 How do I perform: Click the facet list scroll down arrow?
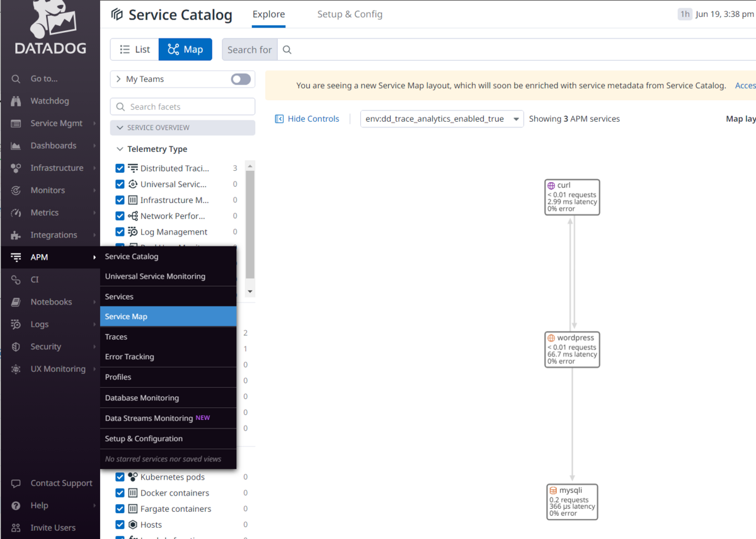coord(250,291)
